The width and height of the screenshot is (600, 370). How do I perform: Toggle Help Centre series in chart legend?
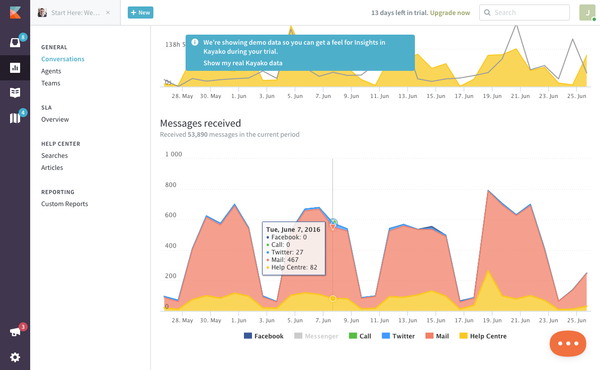tap(483, 336)
